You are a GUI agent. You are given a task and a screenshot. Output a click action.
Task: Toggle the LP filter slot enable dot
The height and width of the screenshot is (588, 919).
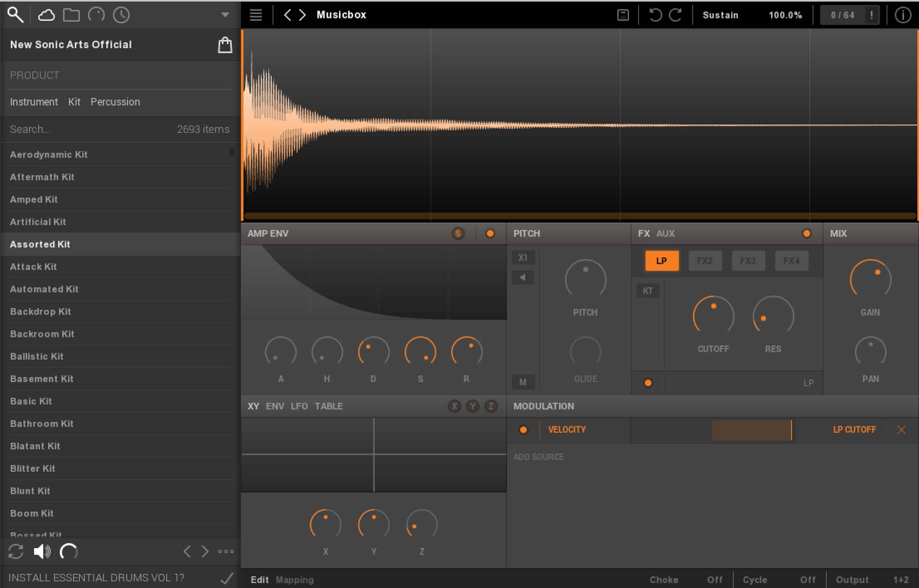[648, 383]
